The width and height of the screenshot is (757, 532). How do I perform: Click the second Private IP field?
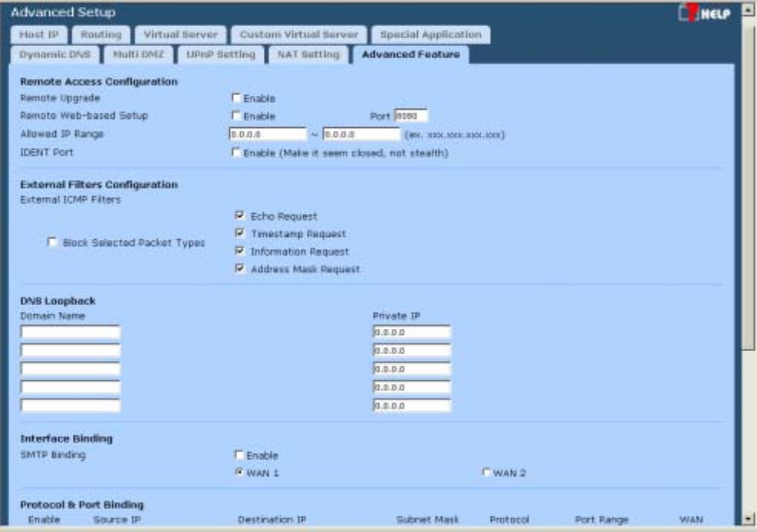tap(412, 350)
